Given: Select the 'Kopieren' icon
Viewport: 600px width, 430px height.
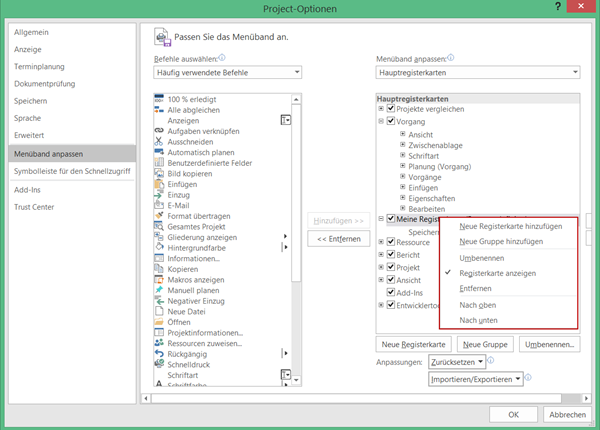Looking at the screenshot, I should 159,269.
